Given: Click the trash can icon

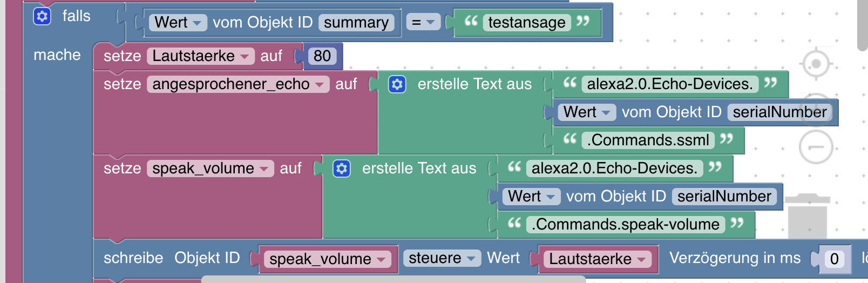Looking at the screenshot, I should click(807, 215).
